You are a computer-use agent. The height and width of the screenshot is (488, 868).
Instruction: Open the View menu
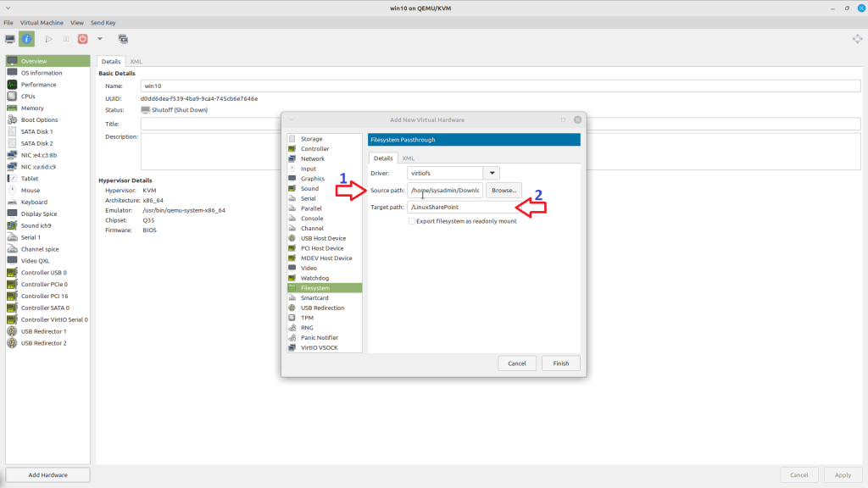[77, 23]
